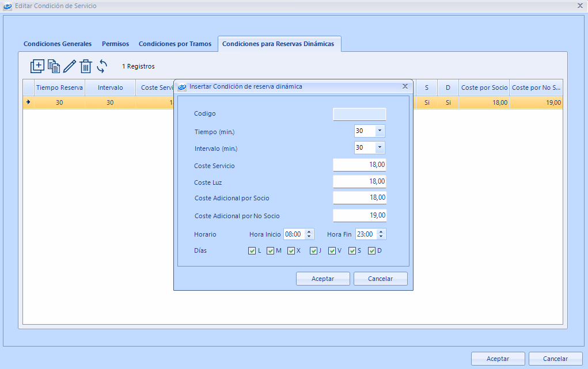The height and width of the screenshot is (369, 588).
Task: Switch to Condiciones Generales tab
Action: pos(57,44)
